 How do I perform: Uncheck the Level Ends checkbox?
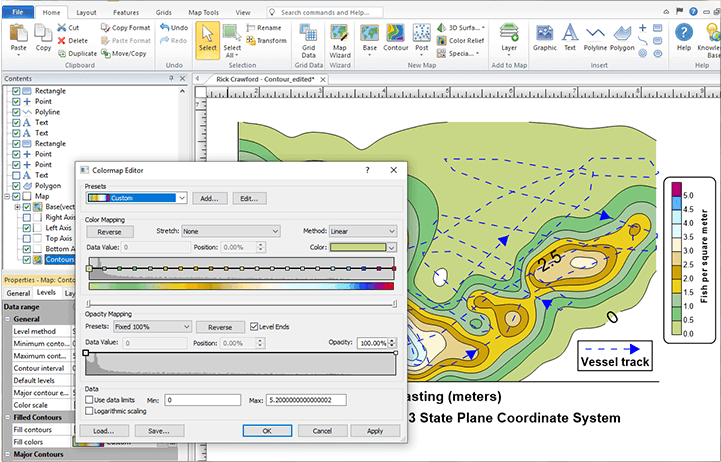[254, 326]
